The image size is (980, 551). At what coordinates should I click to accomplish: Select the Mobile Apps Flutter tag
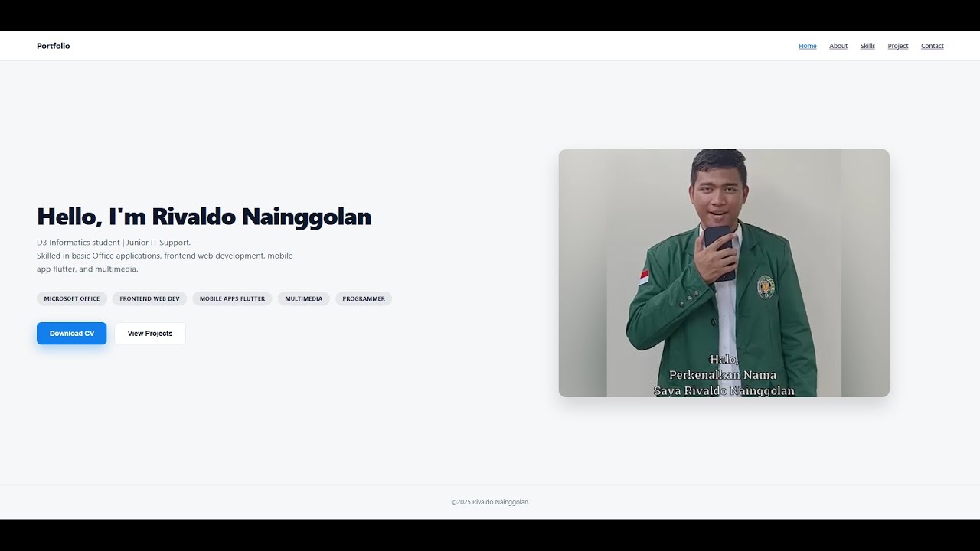pos(232,298)
